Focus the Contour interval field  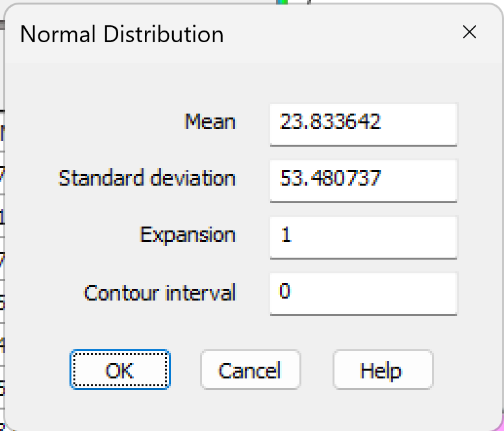pyautogui.click(x=364, y=294)
